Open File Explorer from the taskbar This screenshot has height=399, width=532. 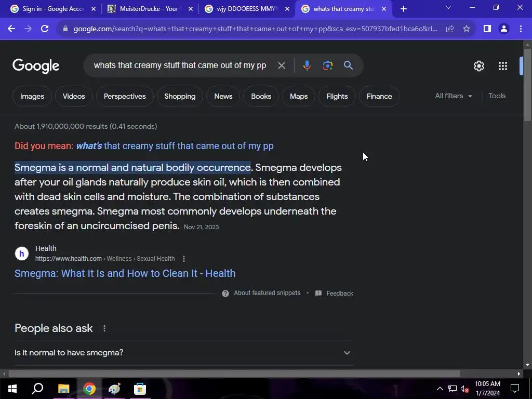click(x=63, y=389)
